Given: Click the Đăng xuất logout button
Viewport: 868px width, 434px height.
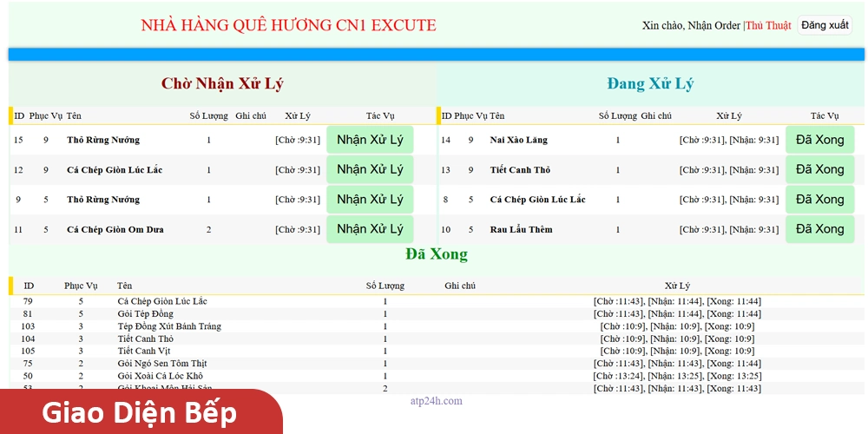Looking at the screenshot, I should (825, 25).
